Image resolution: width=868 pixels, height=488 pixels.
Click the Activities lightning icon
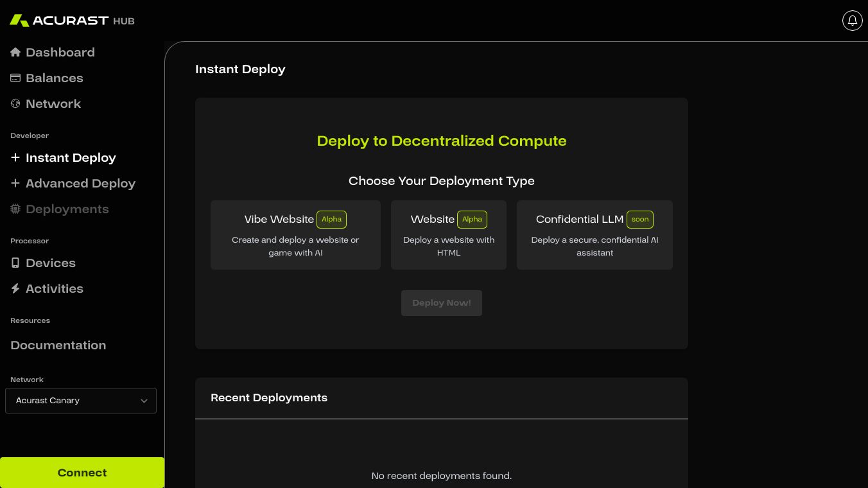click(x=15, y=288)
